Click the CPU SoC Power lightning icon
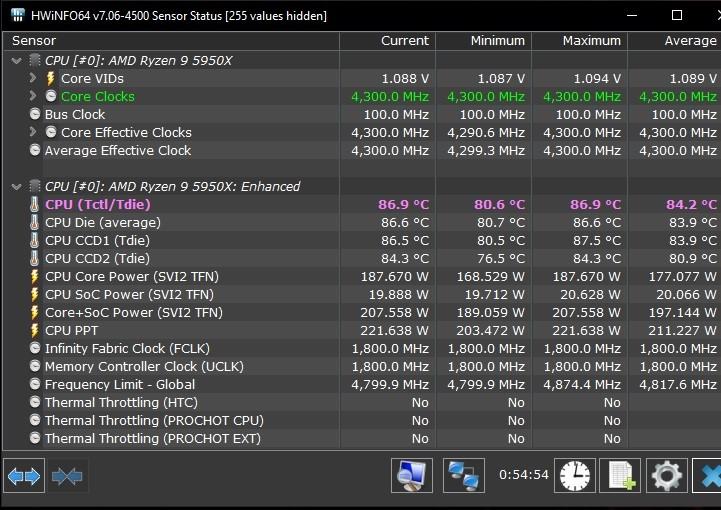Screen dimensions: 721x510 34,294
